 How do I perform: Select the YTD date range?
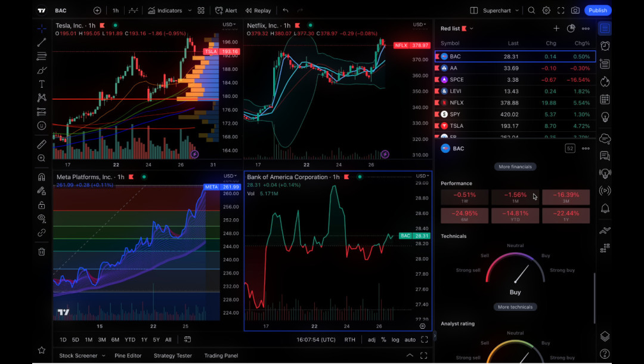[x=130, y=340]
